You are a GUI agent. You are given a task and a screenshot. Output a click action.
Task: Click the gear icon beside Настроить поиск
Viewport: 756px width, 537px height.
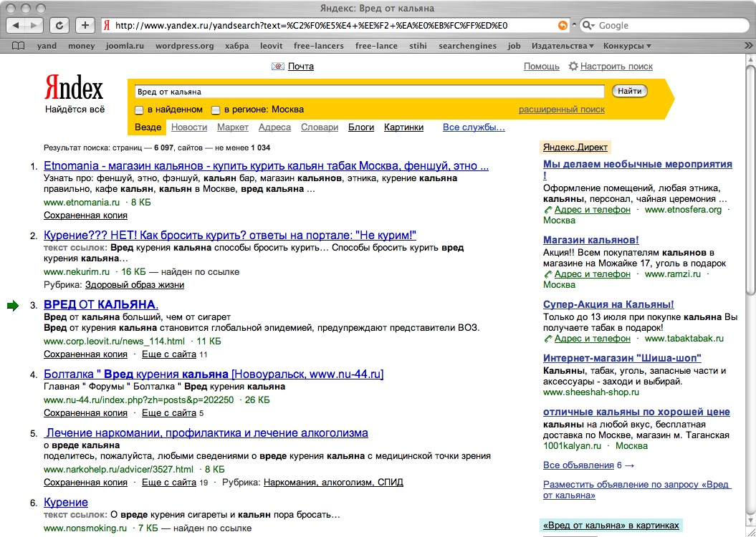tap(573, 67)
